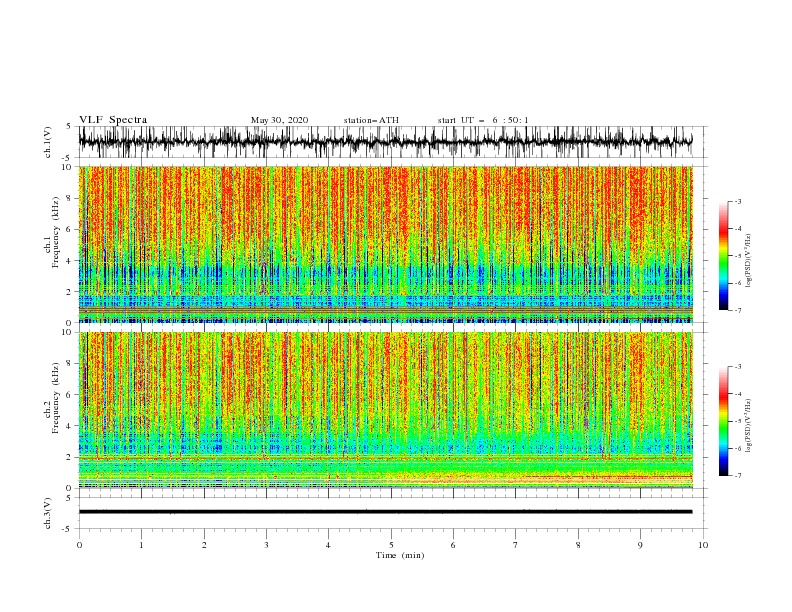The image size is (792, 612).
Task: Click the "0" tick on time axis
Action: pos(79,545)
